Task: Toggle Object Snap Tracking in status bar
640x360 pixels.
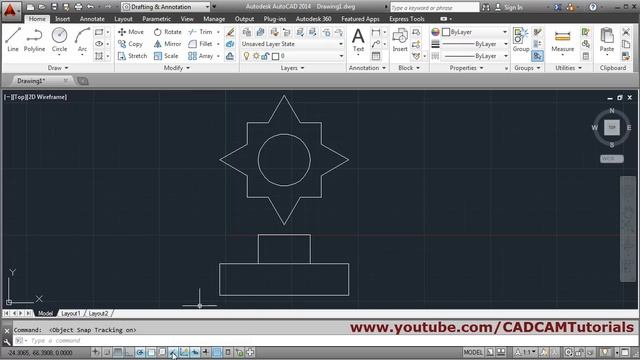Action: 173,352
